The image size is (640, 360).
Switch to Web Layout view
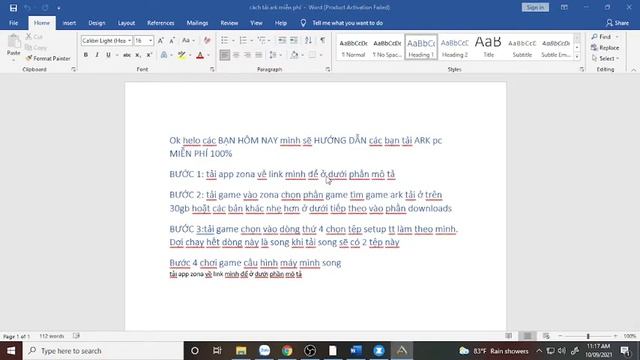[x=546, y=336]
